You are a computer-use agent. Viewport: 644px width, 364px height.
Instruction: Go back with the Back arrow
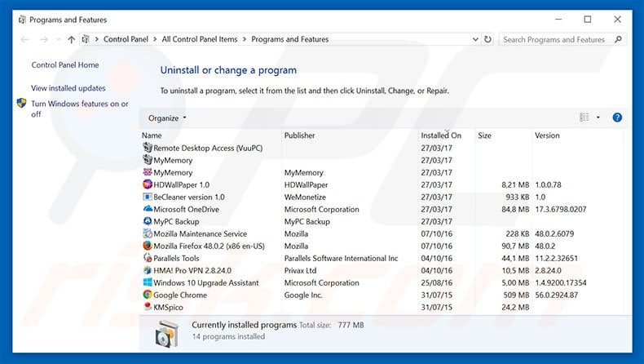(x=25, y=39)
